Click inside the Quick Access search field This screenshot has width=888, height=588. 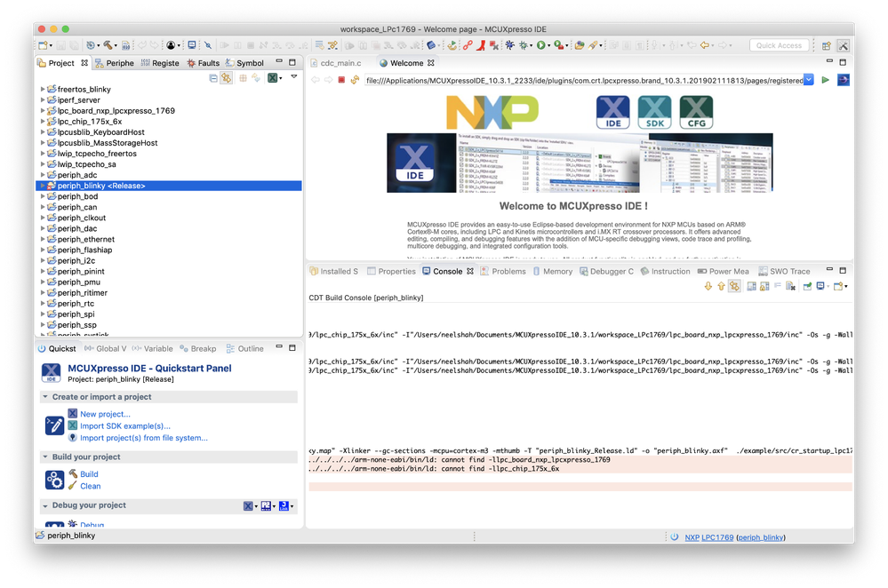tap(779, 45)
